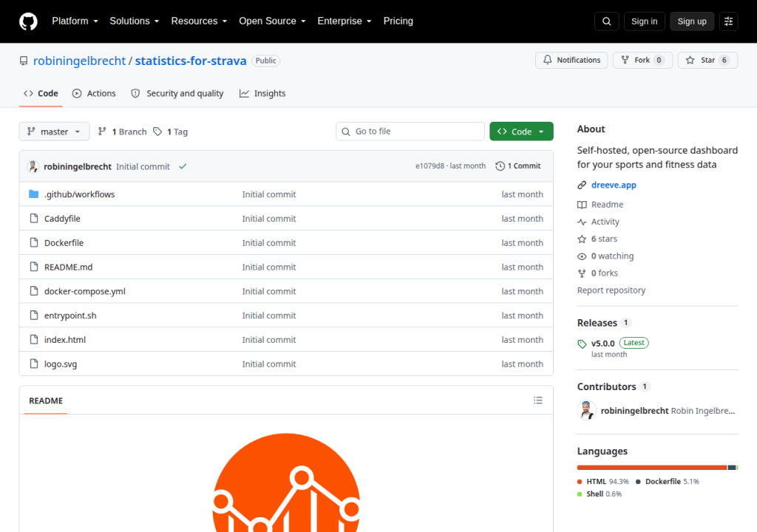757x532 pixels.
Task: Expand the Solutions menu
Action: click(135, 21)
